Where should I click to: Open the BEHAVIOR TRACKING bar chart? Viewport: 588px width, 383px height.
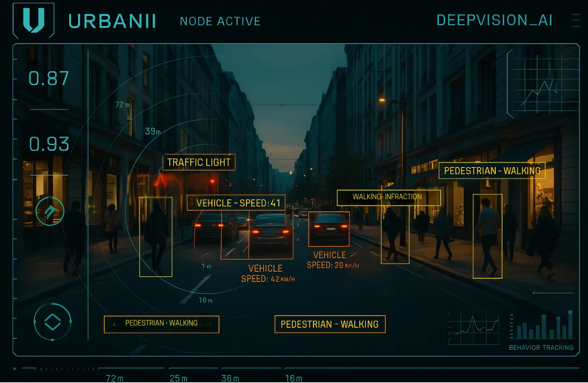click(541, 325)
